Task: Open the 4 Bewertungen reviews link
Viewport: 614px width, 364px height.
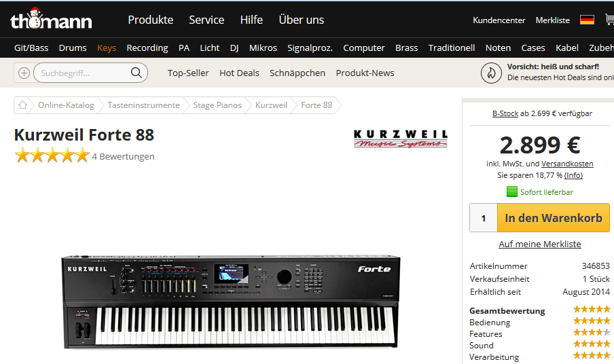Action: pyautogui.click(x=123, y=156)
